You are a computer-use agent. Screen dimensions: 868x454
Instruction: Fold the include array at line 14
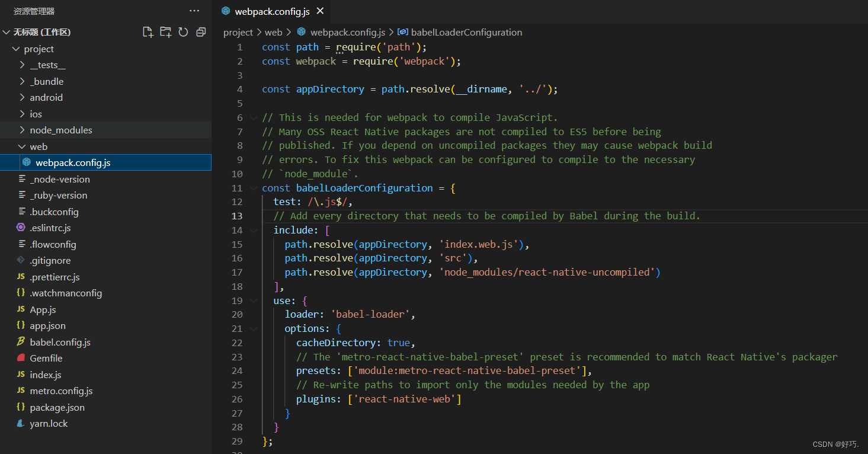(x=254, y=230)
